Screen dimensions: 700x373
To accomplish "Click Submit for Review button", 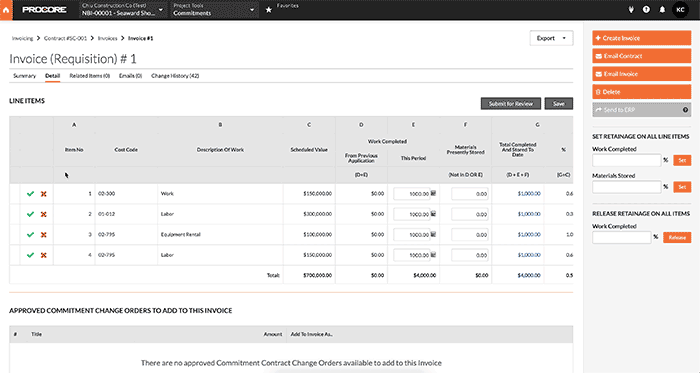I will [511, 104].
